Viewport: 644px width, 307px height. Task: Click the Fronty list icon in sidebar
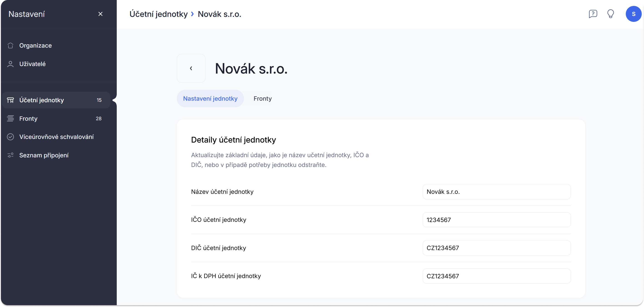[10, 119]
